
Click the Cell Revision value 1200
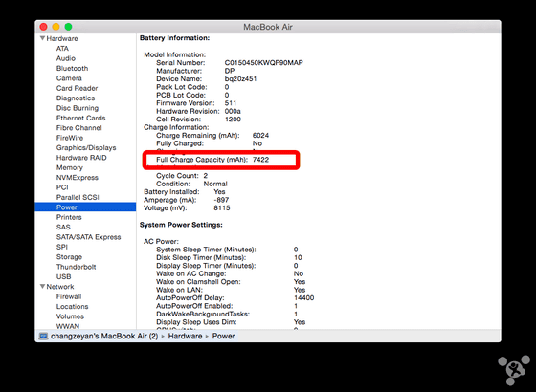point(233,120)
